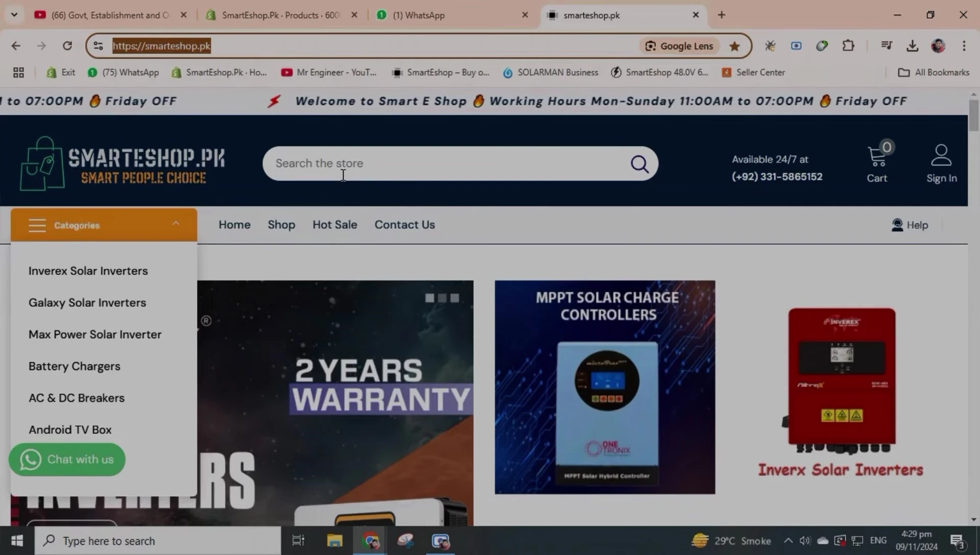Screen dimensions: 980x555
Task: Click the browser reload icon
Action: [67, 46]
